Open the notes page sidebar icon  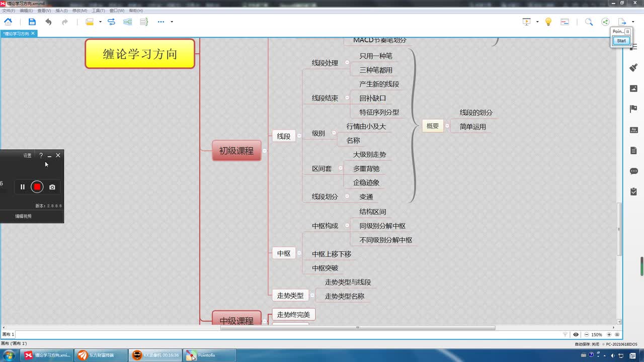(634, 150)
